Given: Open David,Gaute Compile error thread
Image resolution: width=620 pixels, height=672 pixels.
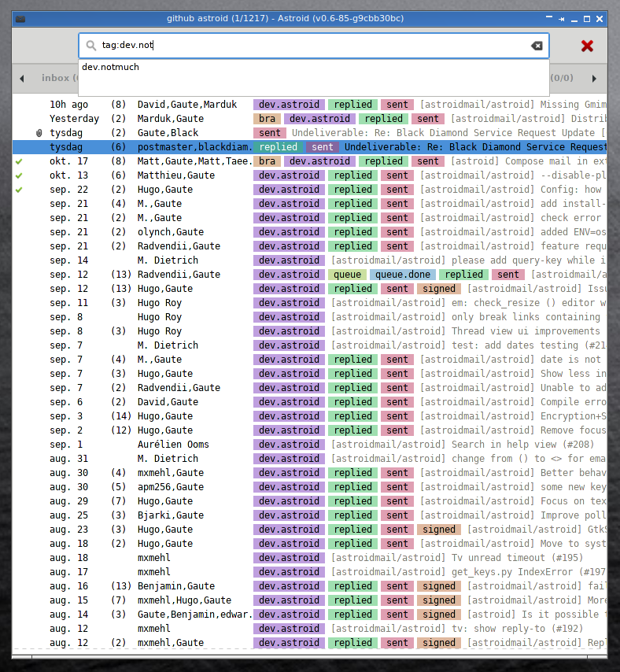Looking at the screenshot, I should 310,402.
